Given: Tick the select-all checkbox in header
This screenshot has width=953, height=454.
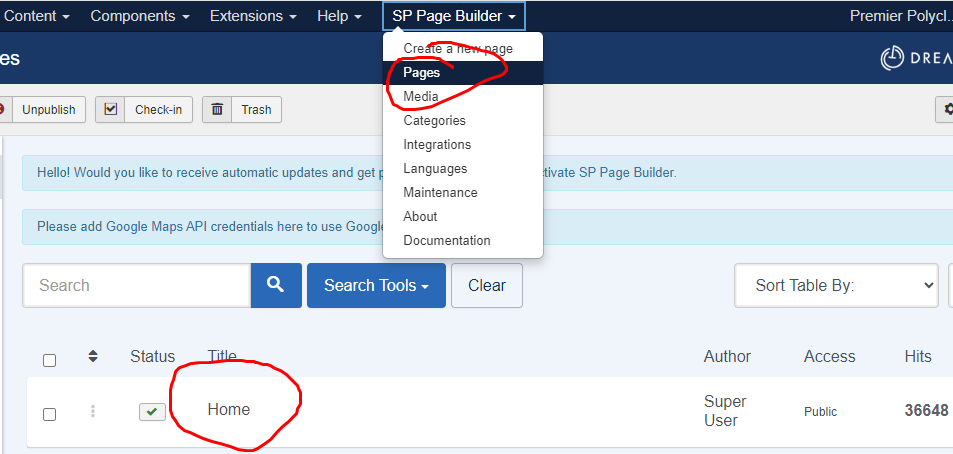Looking at the screenshot, I should coord(49,360).
